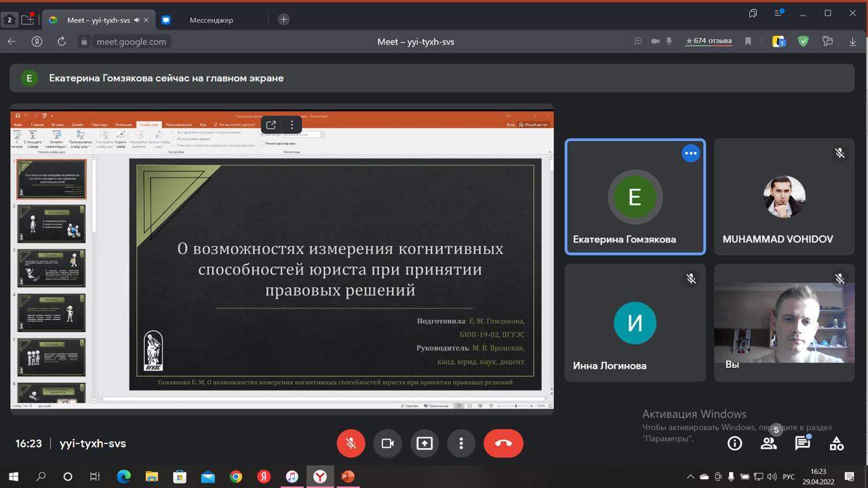Open camera permission icon in the address bar
The image size is (868, 488).
(655, 41)
